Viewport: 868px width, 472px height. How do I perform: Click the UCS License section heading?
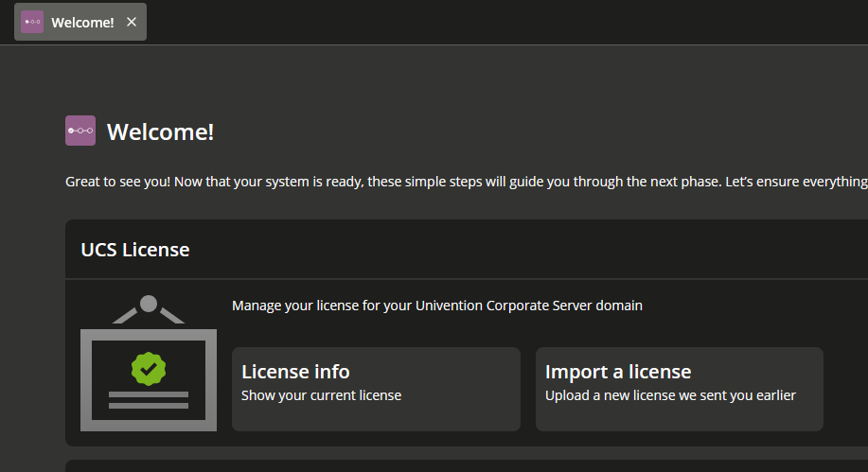point(135,250)
